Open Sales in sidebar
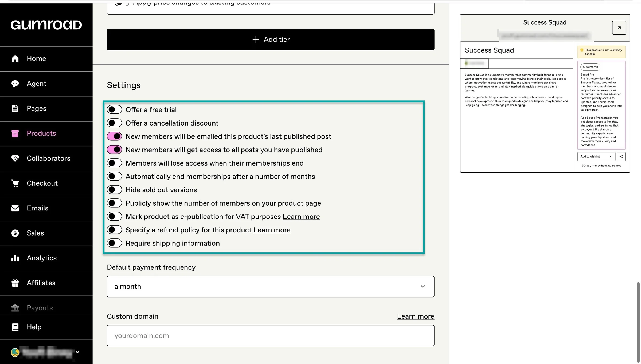The height and width of the screenshot is (364, 641). [x=46, y=233]
